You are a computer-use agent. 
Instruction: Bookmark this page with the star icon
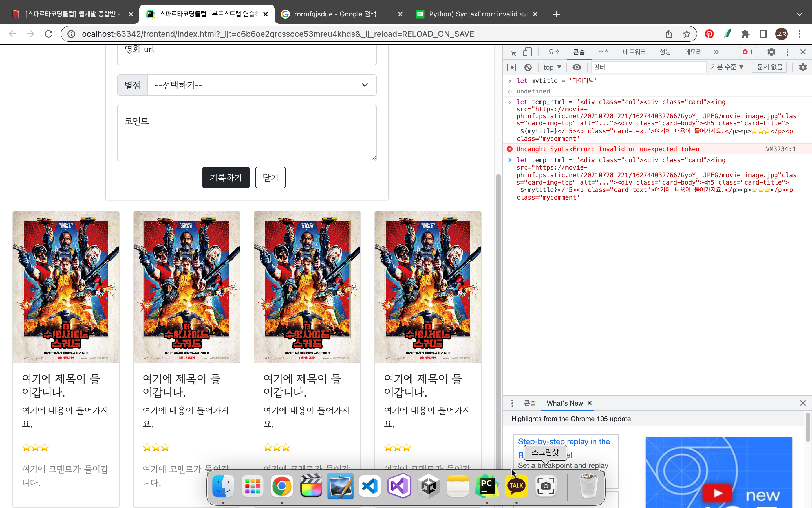687,34
